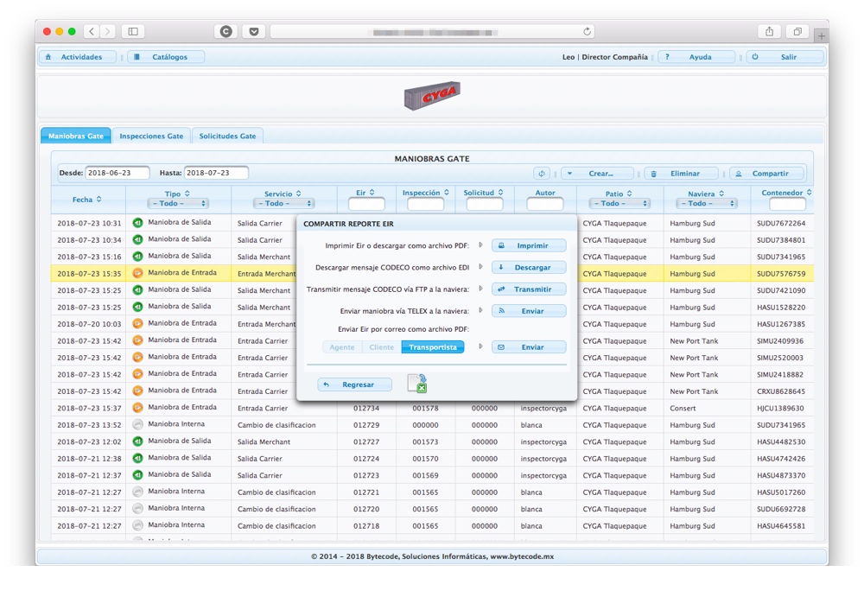This screenshot has height=616, width=864.
Task: Open the Tipo filter dropdown
Action: pyautogui.click(x=177, y=204)
